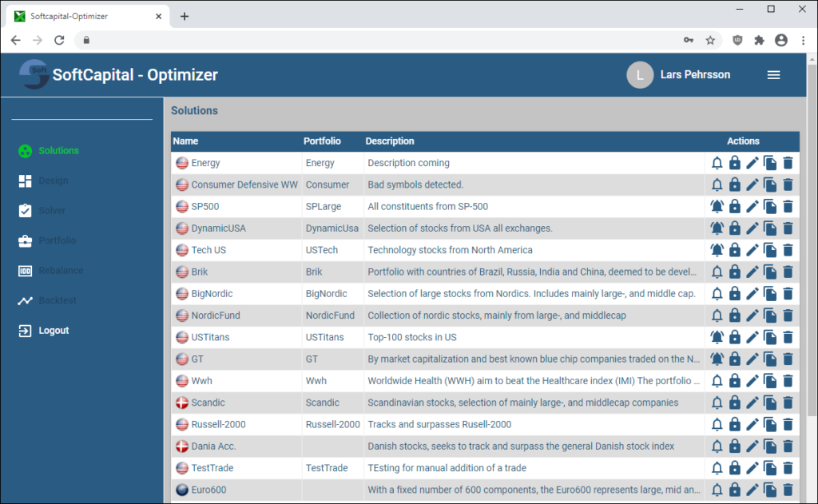Viewport: 818px width, 504px height.
Task: Toggle the alert bell for DynamicUSA
Action: click(x=717, y=228)
